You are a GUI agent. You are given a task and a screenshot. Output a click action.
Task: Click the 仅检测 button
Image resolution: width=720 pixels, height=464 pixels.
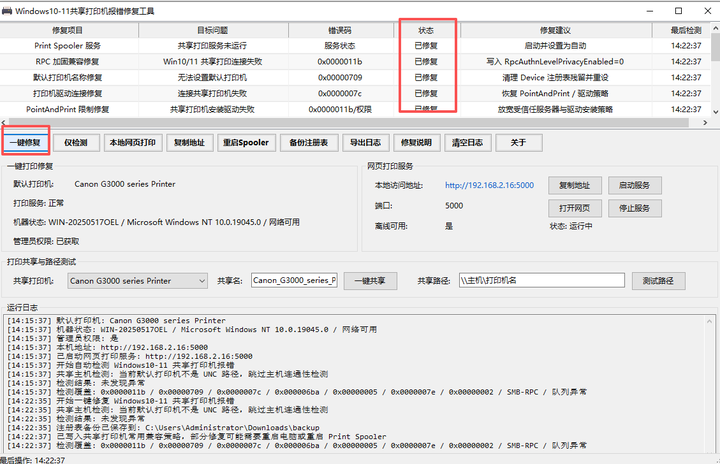click(76, 142)
